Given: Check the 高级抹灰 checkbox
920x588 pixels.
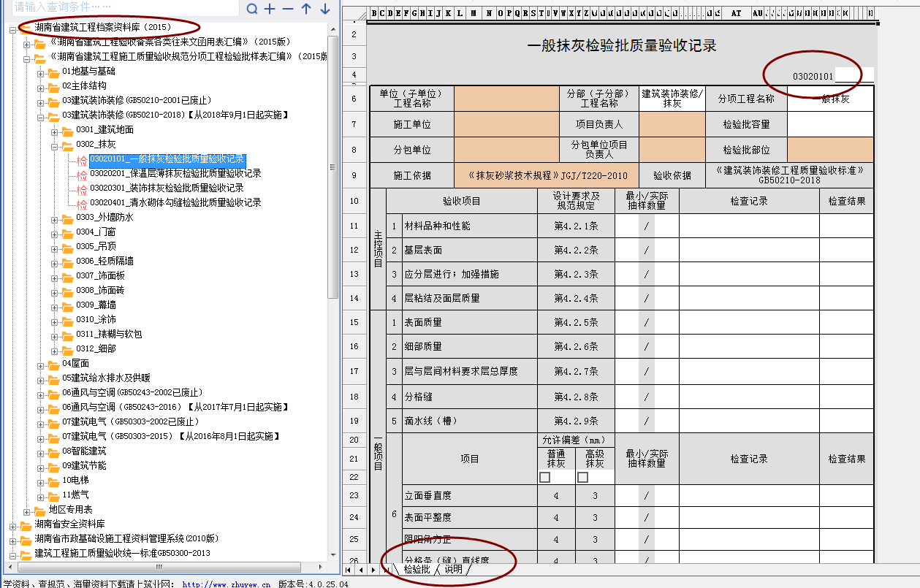Looking at the screenshot, I should pyautogui.click(x=582, y=477).
